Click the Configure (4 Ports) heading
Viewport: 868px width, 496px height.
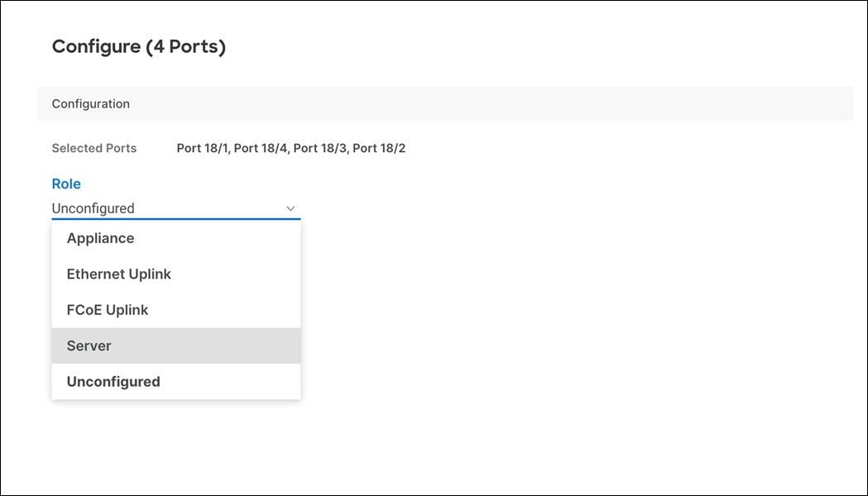click(x=139, y=47)
